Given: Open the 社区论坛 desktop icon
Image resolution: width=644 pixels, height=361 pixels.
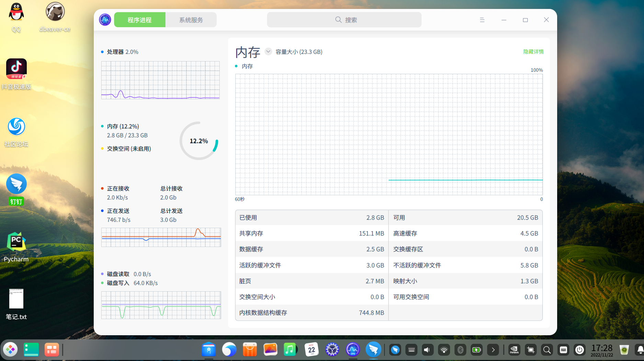Looking at the screenshot, I should click(16, 132).
